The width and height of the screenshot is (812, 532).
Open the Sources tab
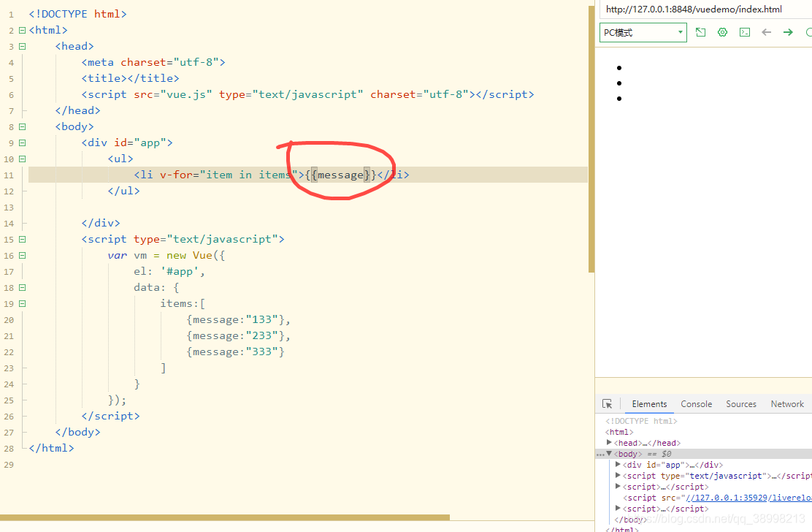tap(741, 404)
